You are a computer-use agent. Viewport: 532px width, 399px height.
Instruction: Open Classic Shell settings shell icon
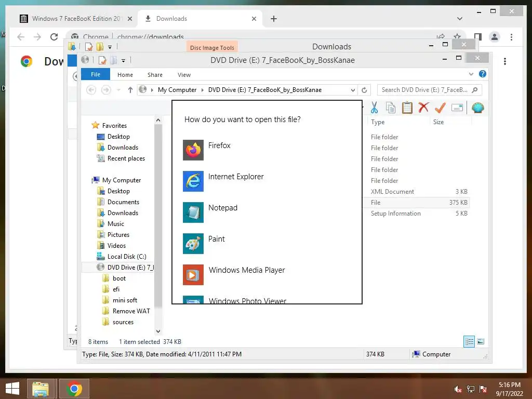478,108
